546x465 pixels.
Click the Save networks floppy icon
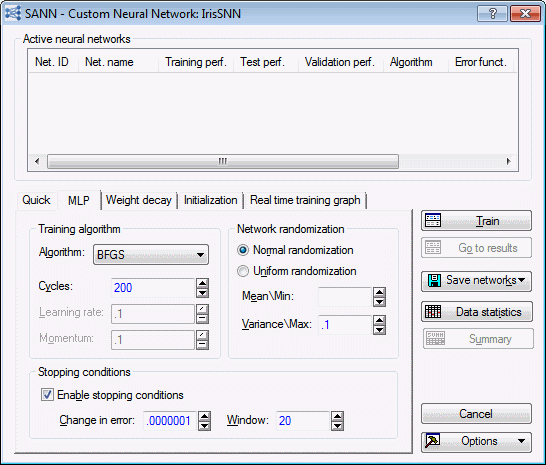coord(434,280)
